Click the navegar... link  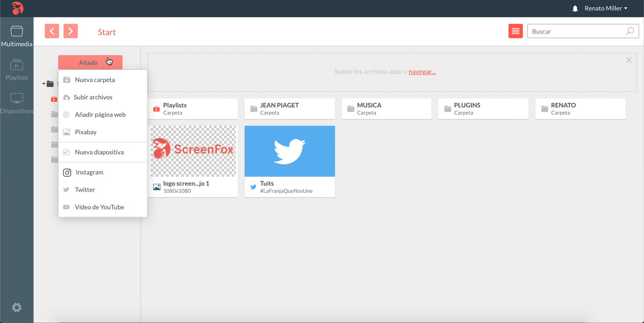pyautogui.click(x=422, y=71)
